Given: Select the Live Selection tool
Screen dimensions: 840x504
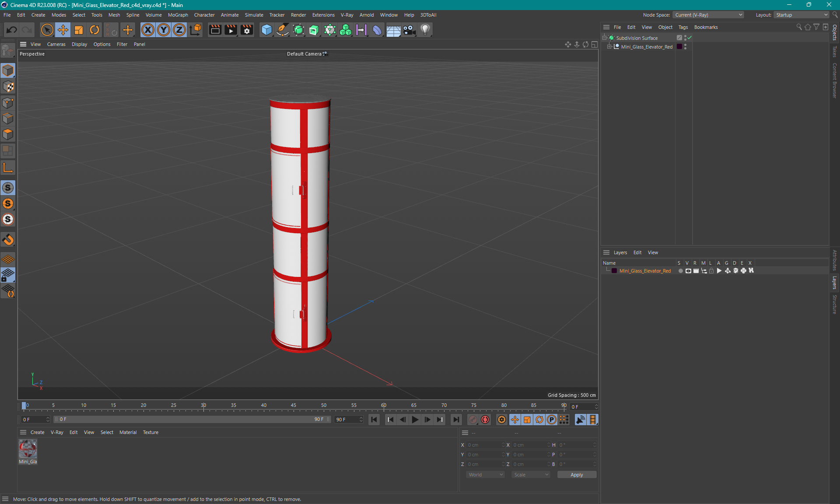Looking at the screenshot, I should pos(47,30).
